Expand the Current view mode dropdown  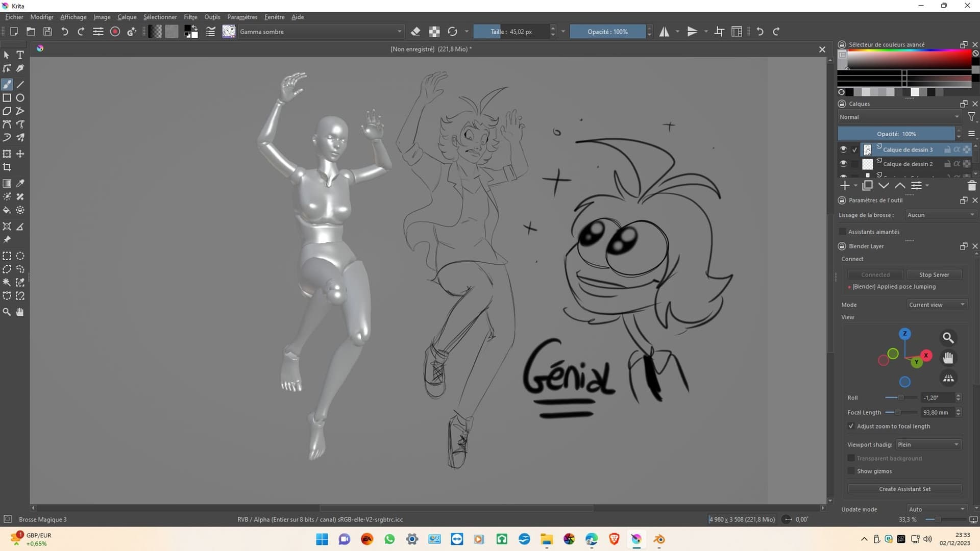click(x=937, y=305)
